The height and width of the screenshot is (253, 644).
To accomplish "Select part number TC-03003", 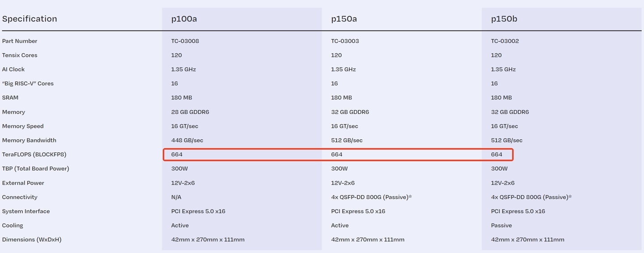I will point(345,41).
